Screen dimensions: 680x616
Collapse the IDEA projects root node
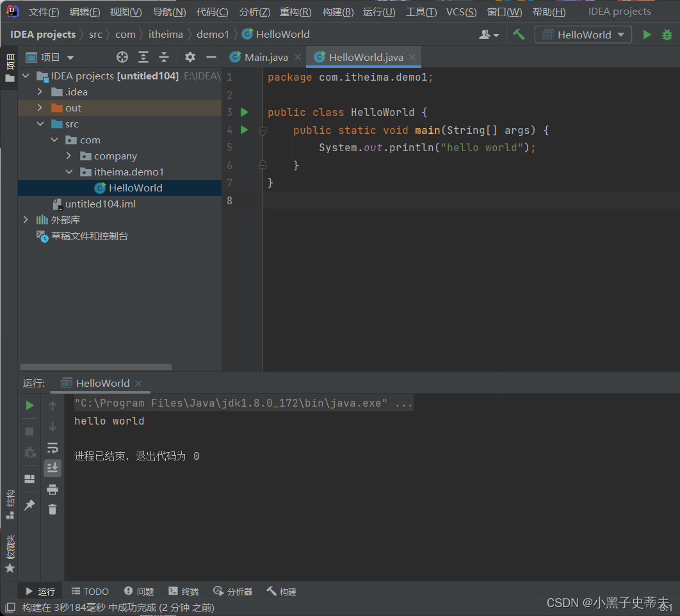click(26, 76)
